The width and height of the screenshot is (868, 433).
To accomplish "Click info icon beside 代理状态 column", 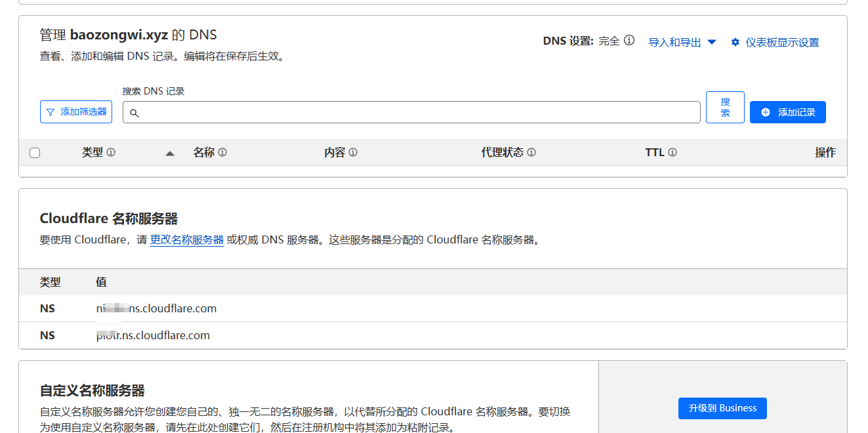I will click(531, 152).
